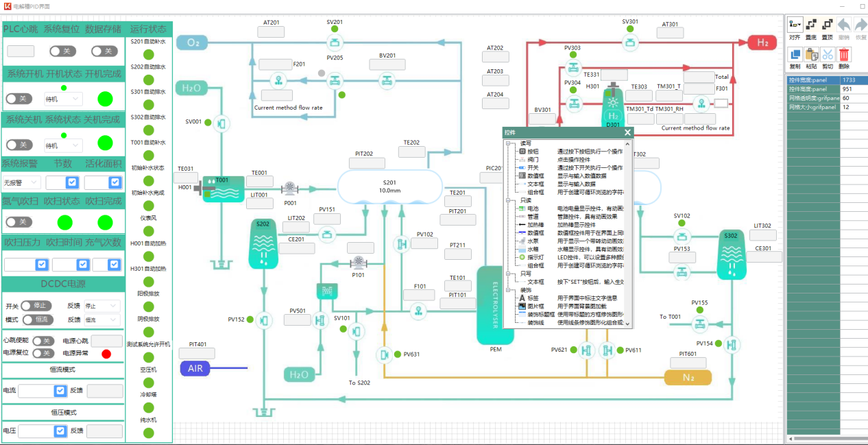Switch on the 系统开机 toggle

click(x=19, y=99)
